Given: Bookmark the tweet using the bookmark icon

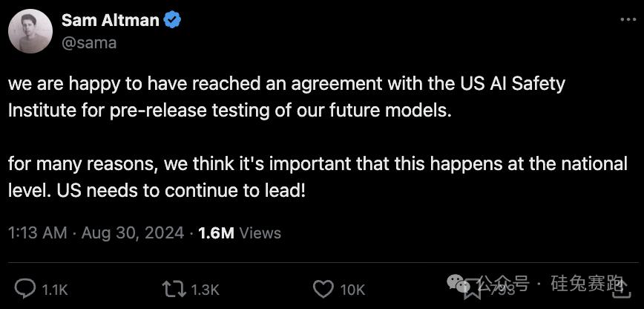Looking at the screenshot, I should 470,289.
